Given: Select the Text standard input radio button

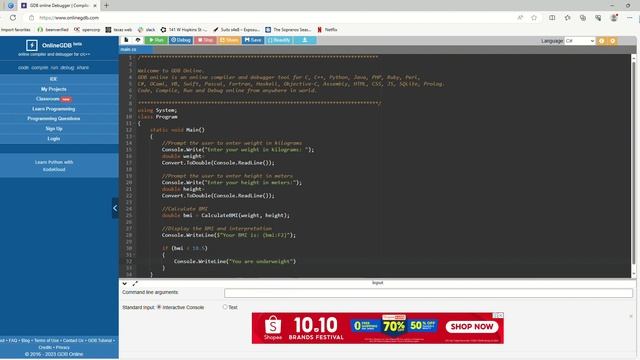Looking at the screenshot, I should point(225,307).
